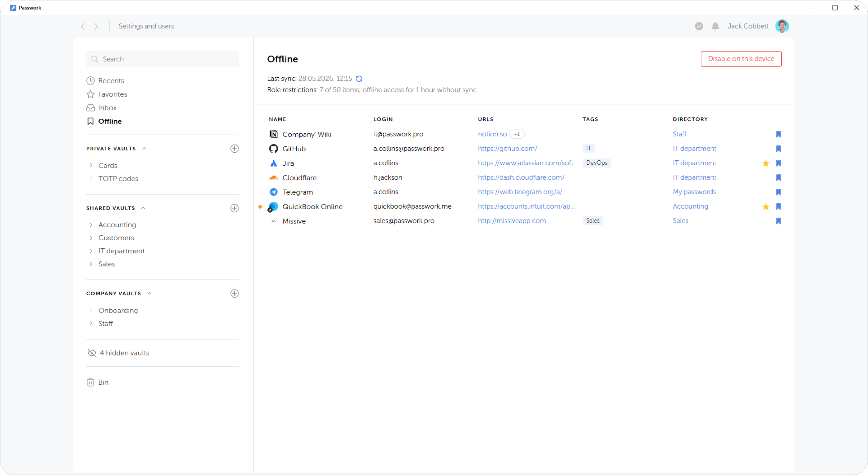The width and height of the screenshot is (868, 475).
Task: Add a new shared vault
Action: [234, 208]
